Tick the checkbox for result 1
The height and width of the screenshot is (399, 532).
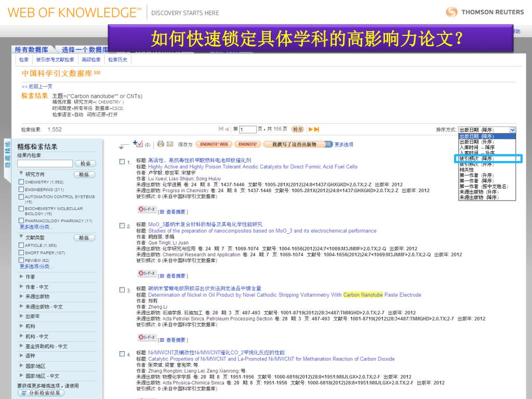click(x=122, y=162)
